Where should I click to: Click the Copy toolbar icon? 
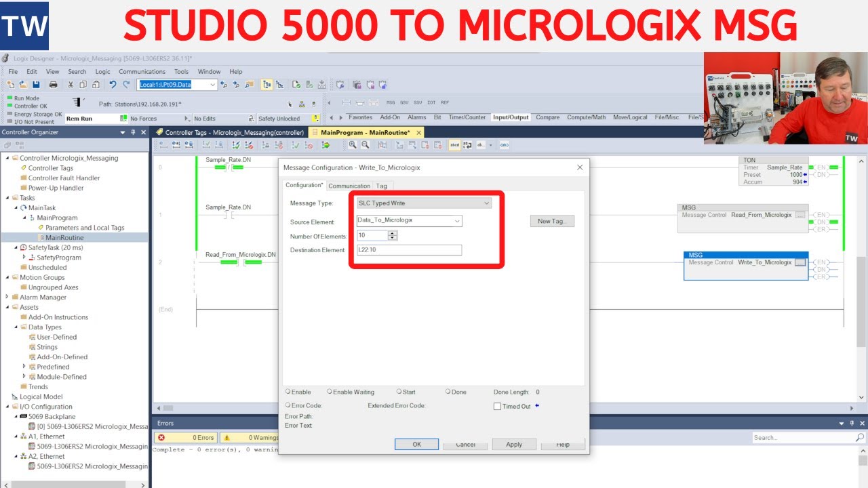pos(83,85)
